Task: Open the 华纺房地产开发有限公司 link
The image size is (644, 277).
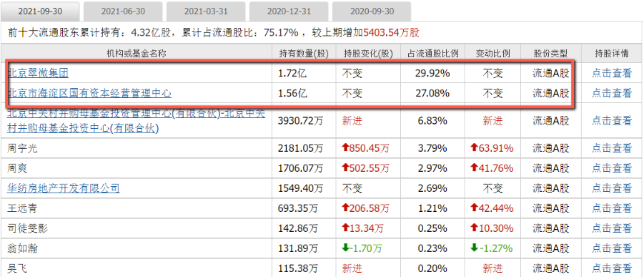Action: 63,188
